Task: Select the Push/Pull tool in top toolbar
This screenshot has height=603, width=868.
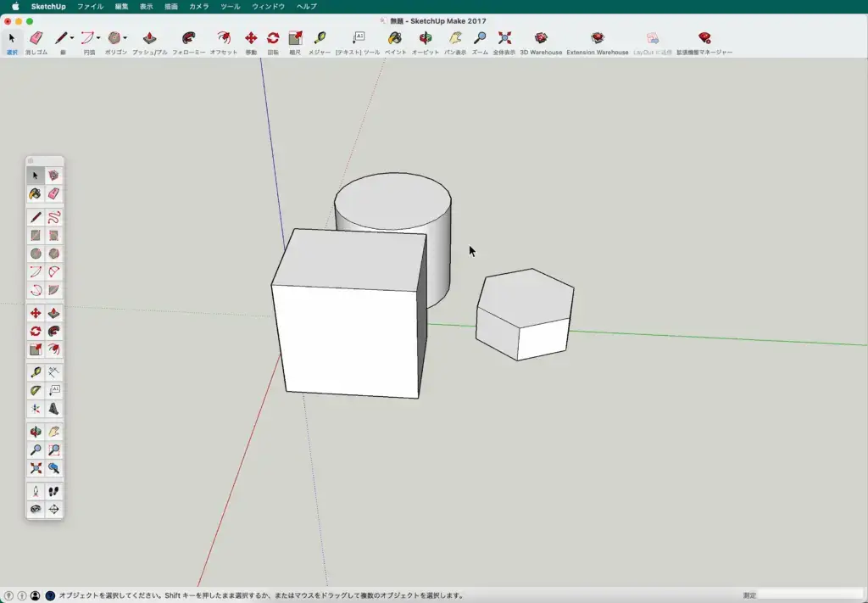Action: 149,39
